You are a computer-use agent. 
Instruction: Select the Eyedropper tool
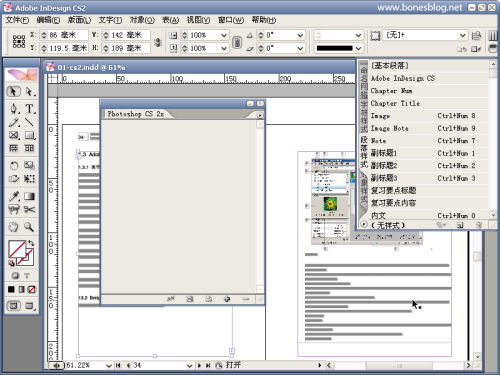coord(13,196)
